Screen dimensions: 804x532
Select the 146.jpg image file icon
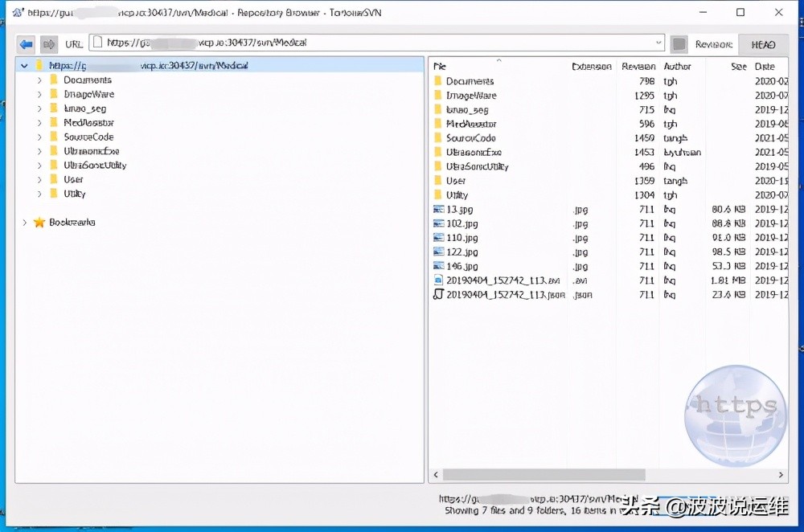point(438,266)
